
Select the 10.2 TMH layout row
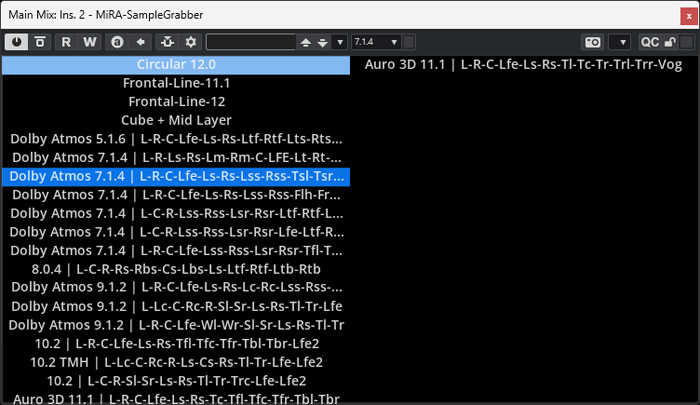(x=176, y=362)
